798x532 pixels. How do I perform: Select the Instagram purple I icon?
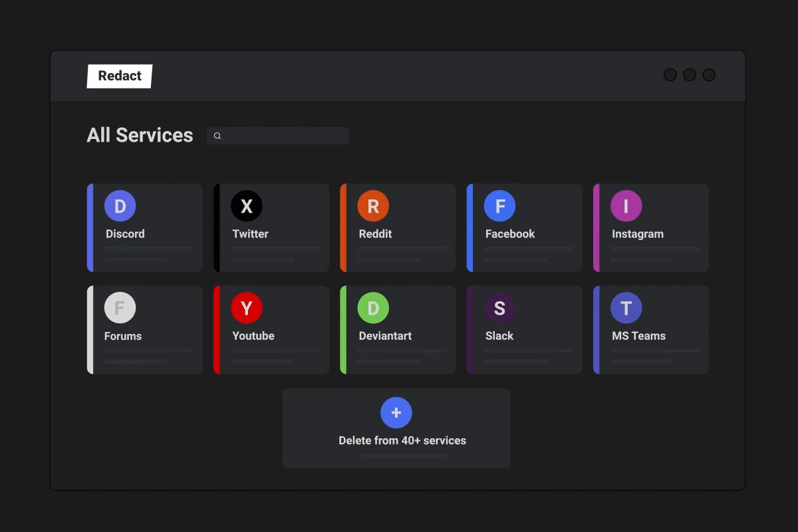626,206
